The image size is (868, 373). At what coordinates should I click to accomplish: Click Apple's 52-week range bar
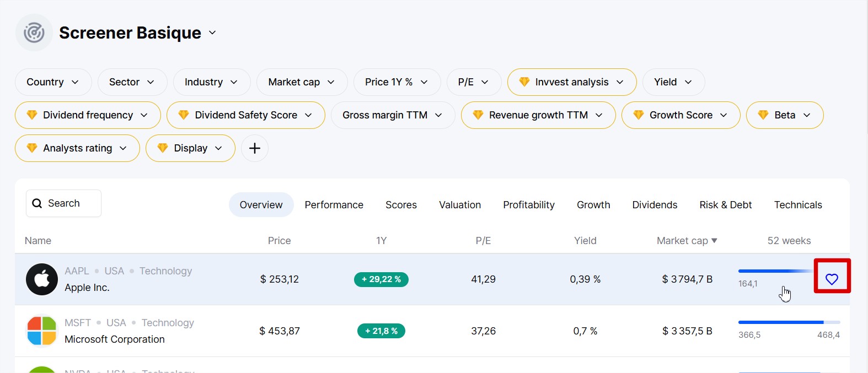[776, 271]
